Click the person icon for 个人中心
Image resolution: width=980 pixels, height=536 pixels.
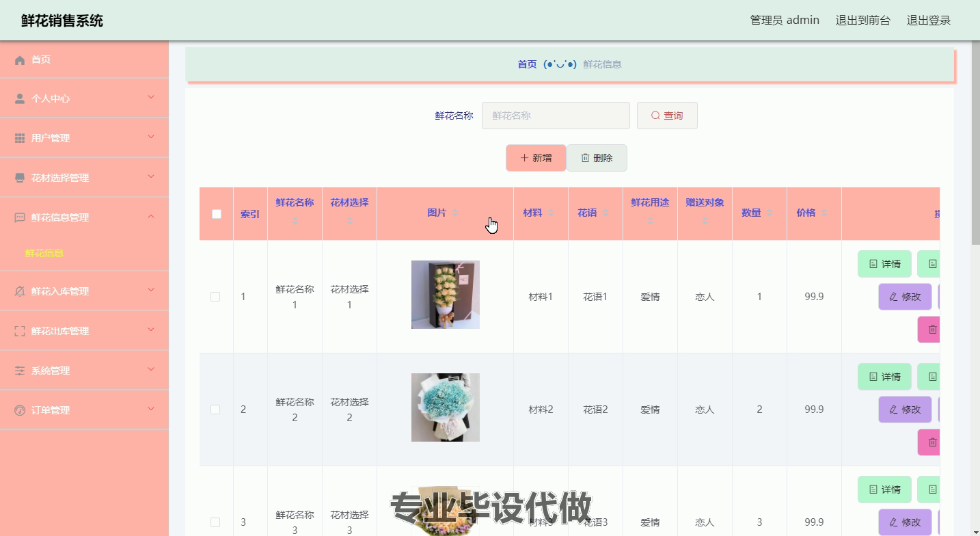pyautogui.click(x=20, y=98)
